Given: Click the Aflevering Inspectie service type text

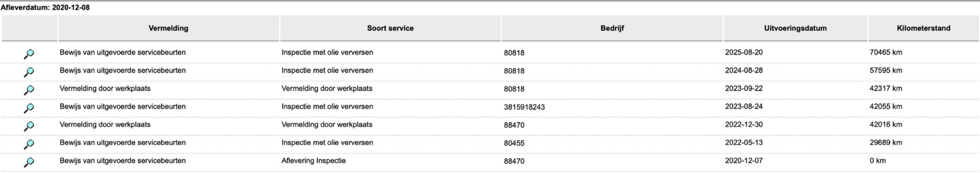Looking at the screenshot, I should [313, 161].
